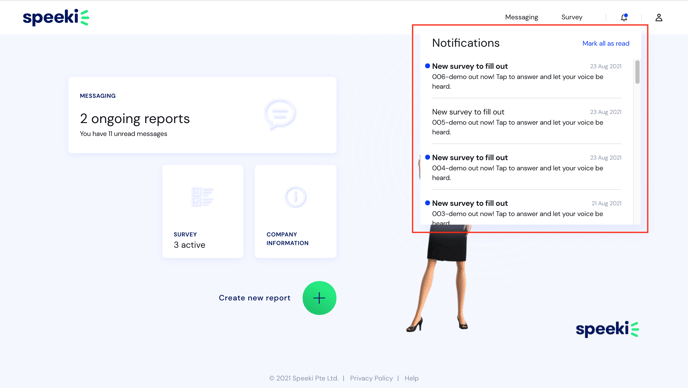The height and width of the screenshot is (388, 688).
Task: Click the blue unread dot for 004-demo
Action: [427, 157]
